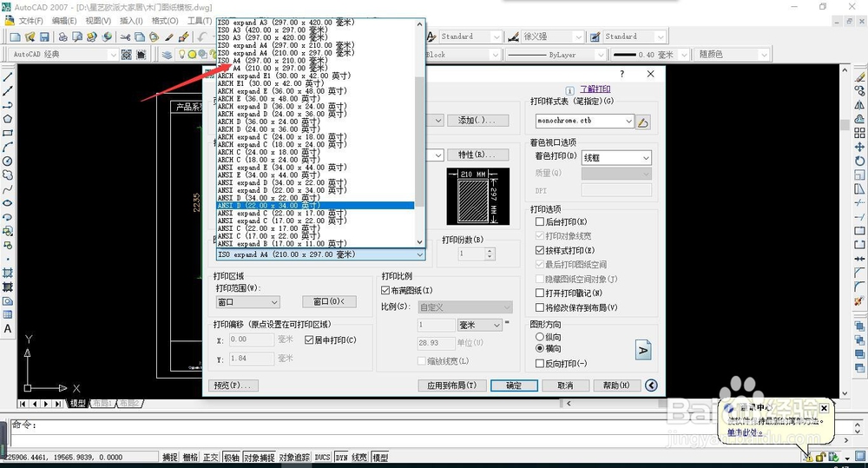This screenshot has height=468, width=868.
Task: Select the Rotate modify tool
Action: [x=859, y=161]
